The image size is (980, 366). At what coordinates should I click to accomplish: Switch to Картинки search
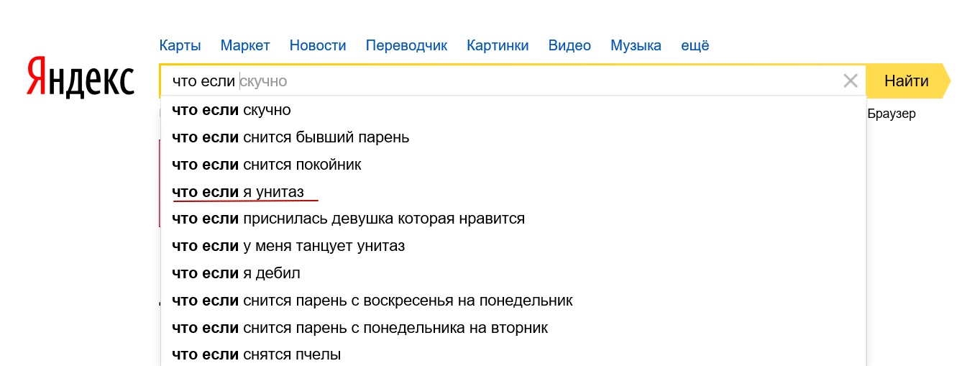(x=498, y=45)
